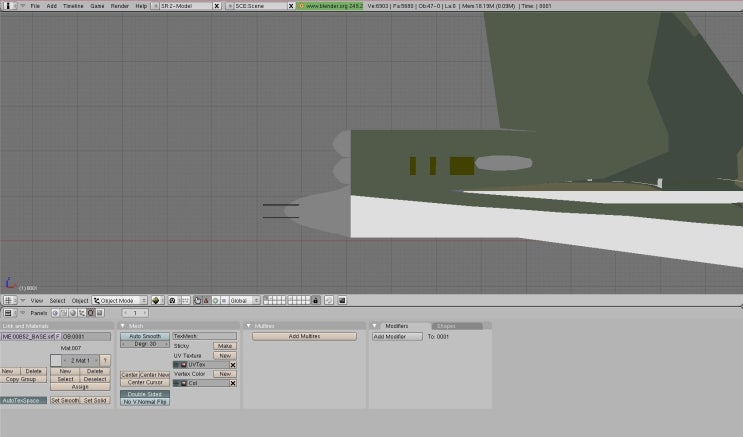Click the ME:00852_BASE mesh name field
Viewport: 743px width, 437px height.
click(x=29, y=336)
